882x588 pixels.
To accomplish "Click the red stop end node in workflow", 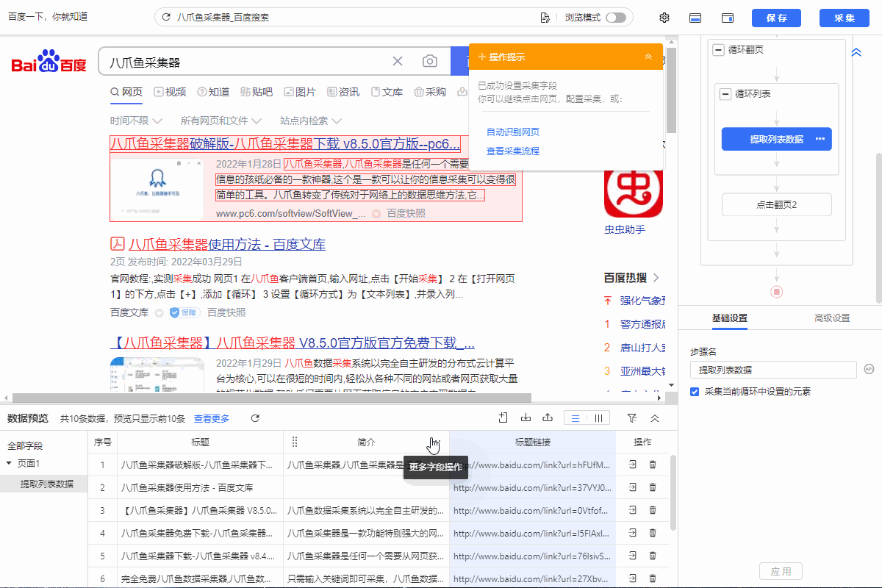I will coord(777,292).
